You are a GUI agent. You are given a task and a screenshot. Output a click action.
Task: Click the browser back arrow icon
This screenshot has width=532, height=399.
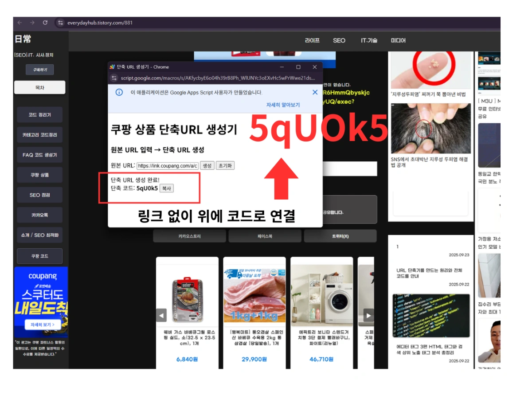pos(19,23)
